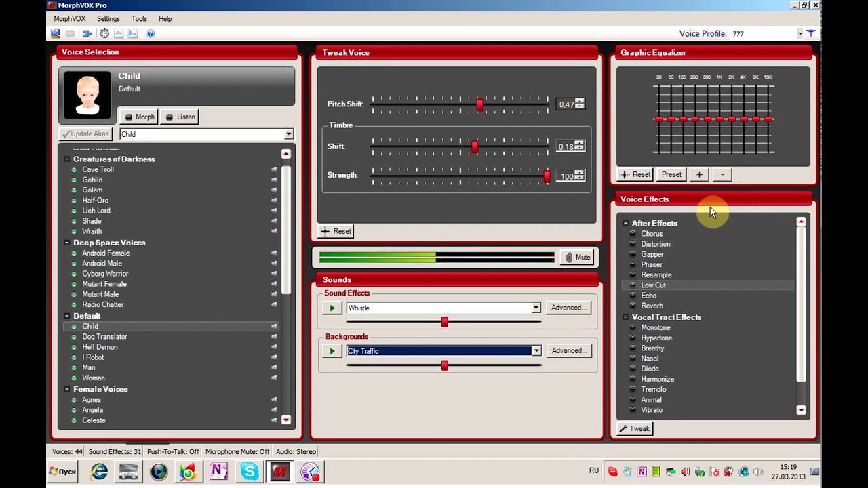
Task: Click the effect icon beside Tremolo
Action: pyautogui.click(x=633, y=389)
